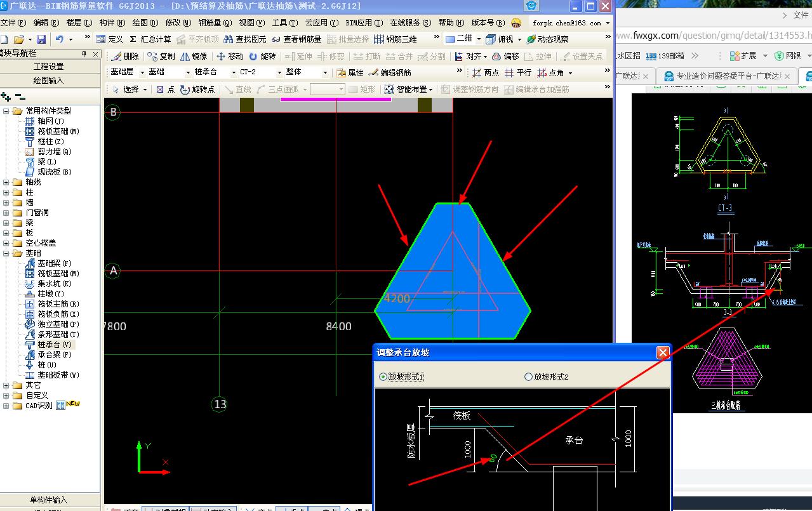Select the 旋转点 rotate-point tool
This screenshot has width=812, height=511.
tap(197, 90)
